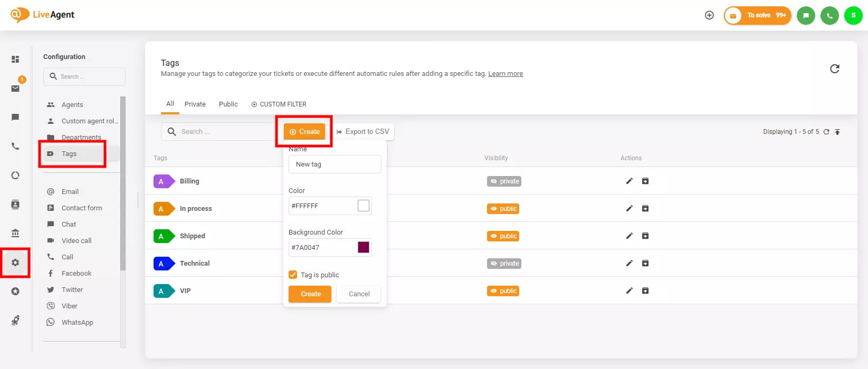The image size is (868, 369).
Task: Open the Call phone icon in left sidebar
Action: pos(15,146)
